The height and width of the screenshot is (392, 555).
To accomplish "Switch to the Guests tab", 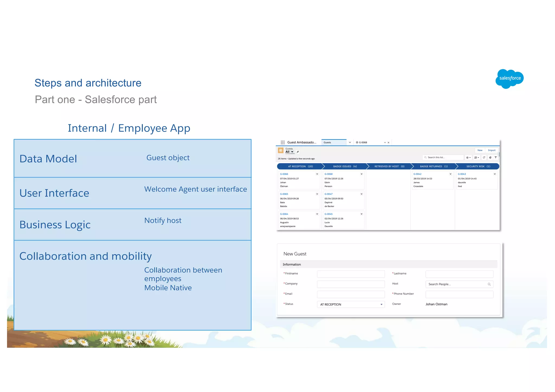I will click(x=334, y=142).
